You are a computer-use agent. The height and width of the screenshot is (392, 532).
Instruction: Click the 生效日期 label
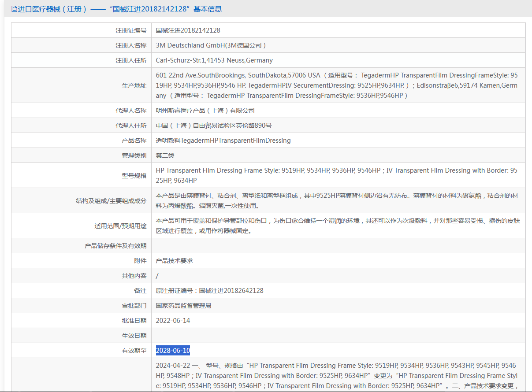pos(134,336)
